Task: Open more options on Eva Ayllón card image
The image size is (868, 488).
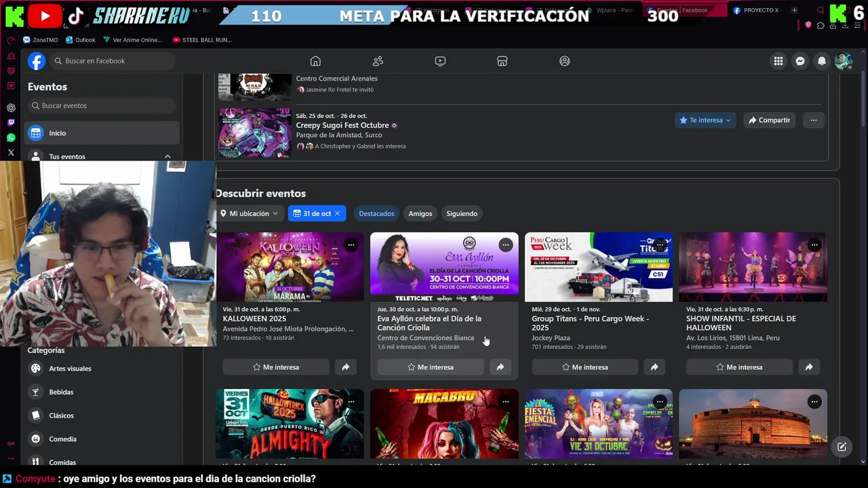Action: 505,245
